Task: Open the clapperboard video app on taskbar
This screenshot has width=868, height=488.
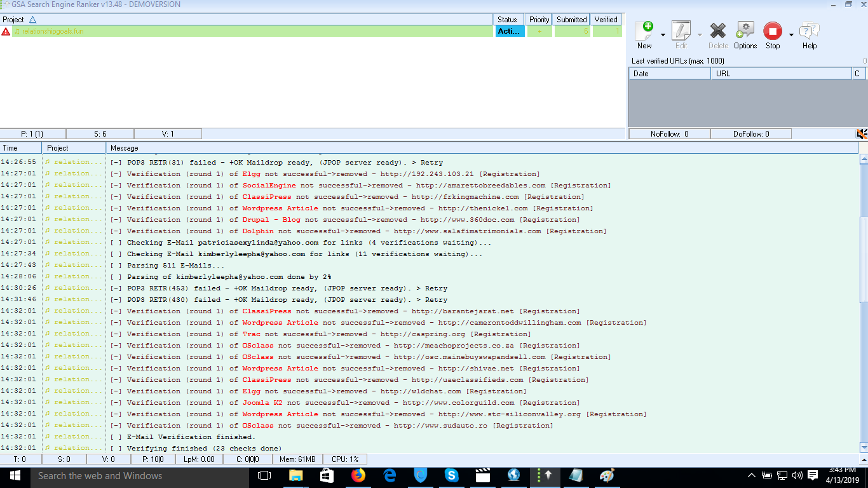Action: tap(483, 475)
